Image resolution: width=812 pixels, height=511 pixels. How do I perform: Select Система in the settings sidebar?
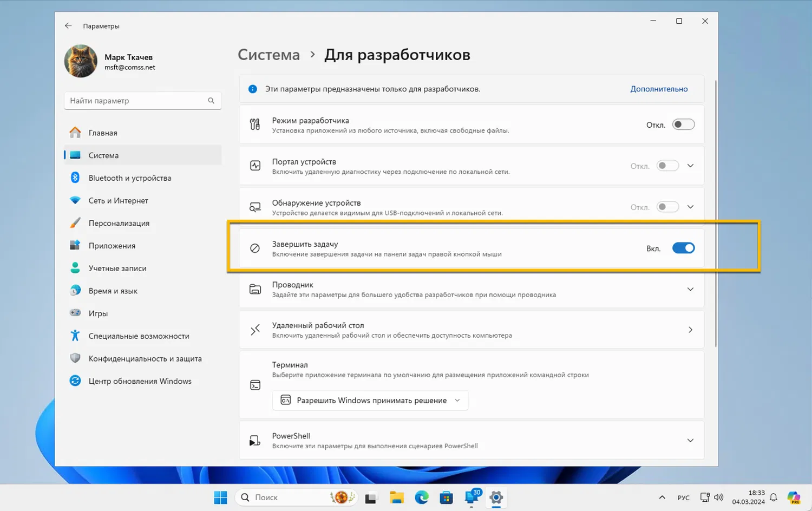click(143, 155)
